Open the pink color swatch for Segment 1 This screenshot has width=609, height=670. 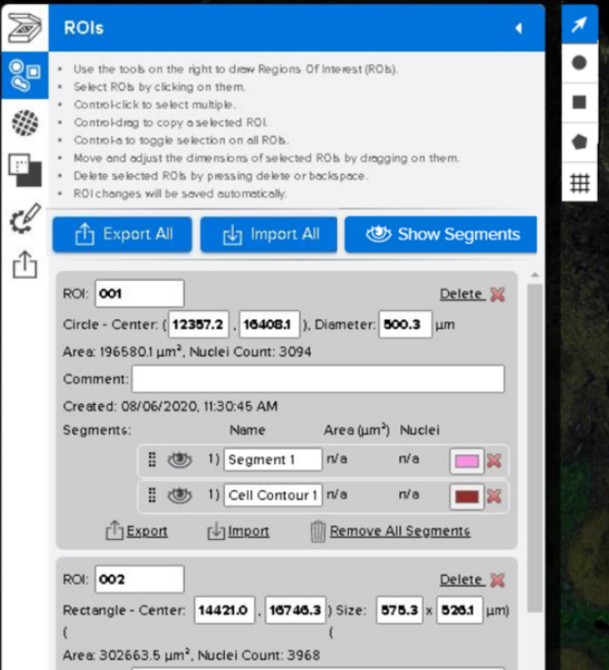[466, 461]
